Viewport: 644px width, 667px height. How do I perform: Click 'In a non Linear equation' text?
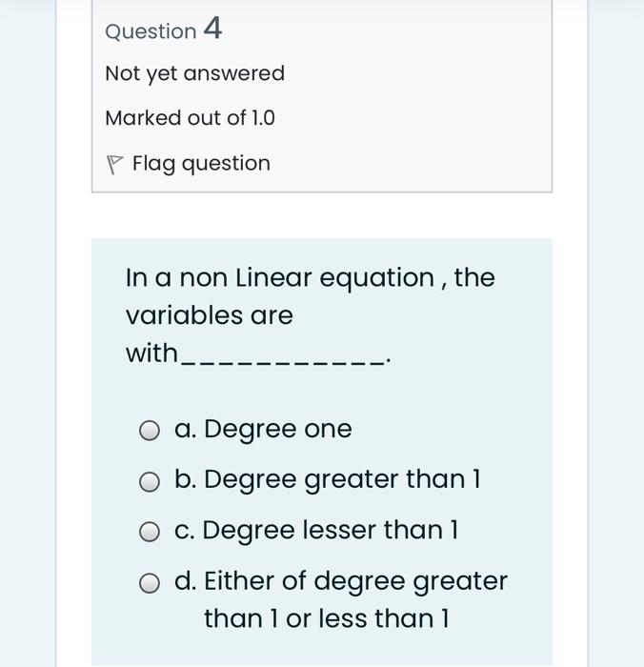[x=280, y=278]
